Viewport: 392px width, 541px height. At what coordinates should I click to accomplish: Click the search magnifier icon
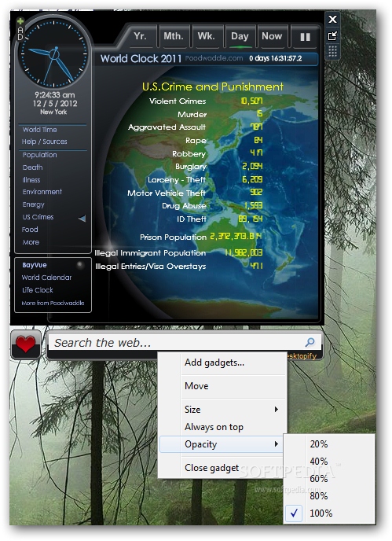click(x=310, y=342)
